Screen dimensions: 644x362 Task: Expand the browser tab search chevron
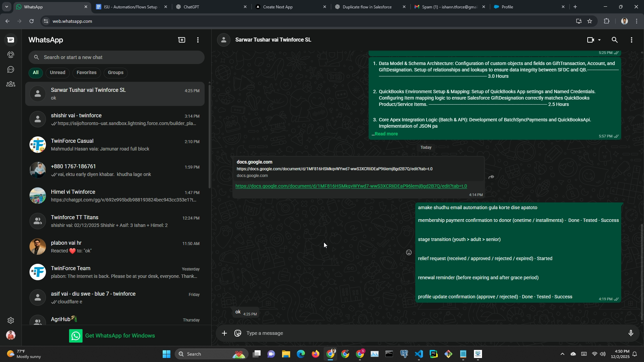6,7
